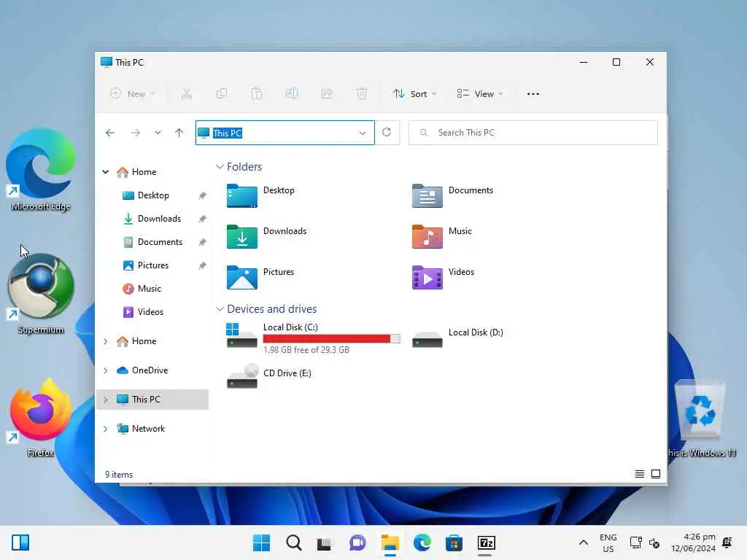Collapse the expanded Home tree node
The width and height of the screenshot is (747, 560).
click(x=106, y=172)
